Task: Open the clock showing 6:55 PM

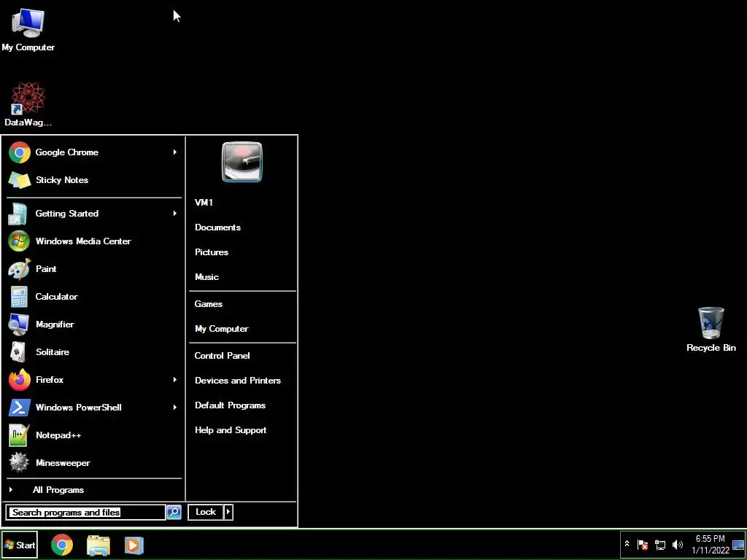Action: 711,545
